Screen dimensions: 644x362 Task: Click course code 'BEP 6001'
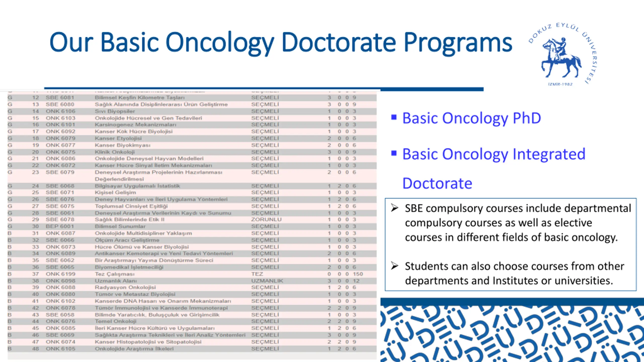[60, 227]
